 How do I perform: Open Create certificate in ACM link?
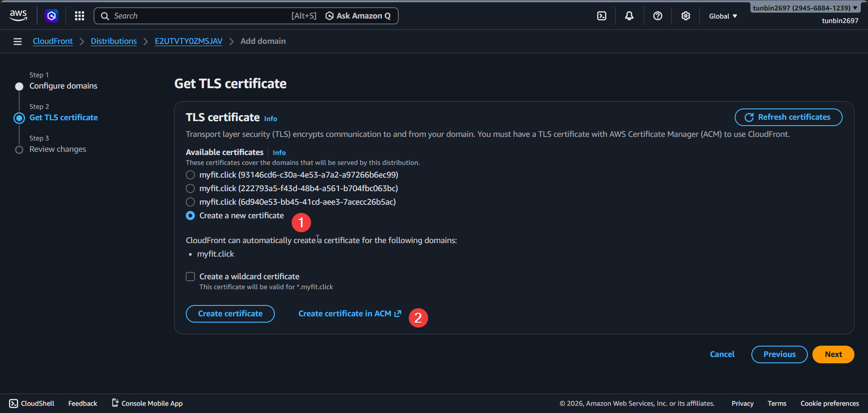tap(345, 313)
